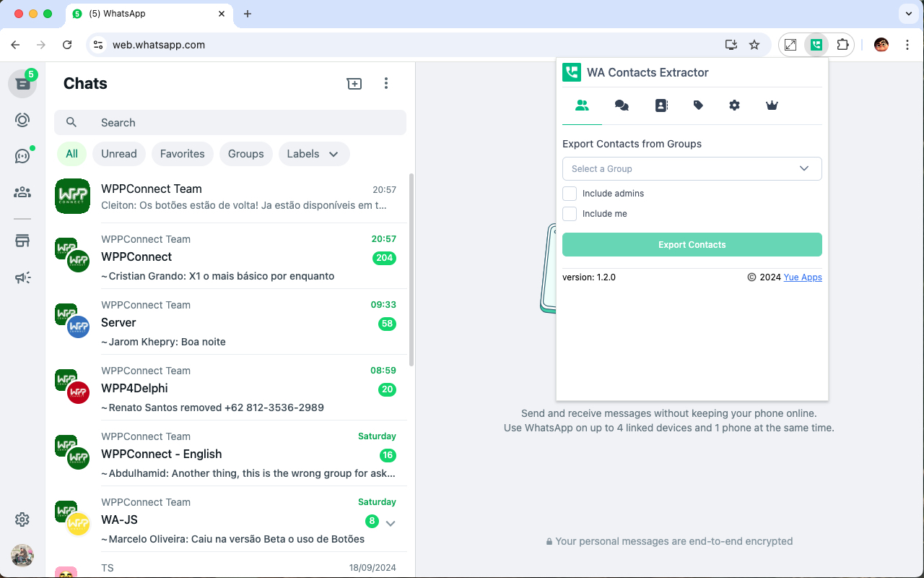
Task: Click the install app icon in the address bar
Action: coord(731,45)
